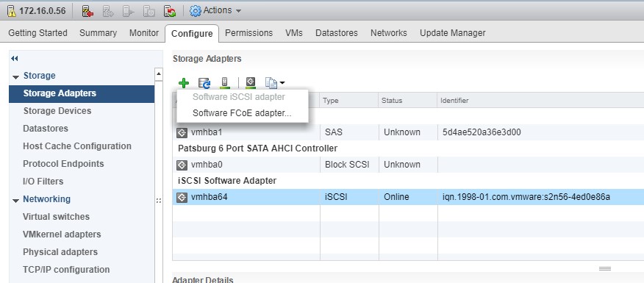This screenshot has width=644, height=283.
Task: Select the Configure tab
Action: pyautogui.click(x=192, y=33)
